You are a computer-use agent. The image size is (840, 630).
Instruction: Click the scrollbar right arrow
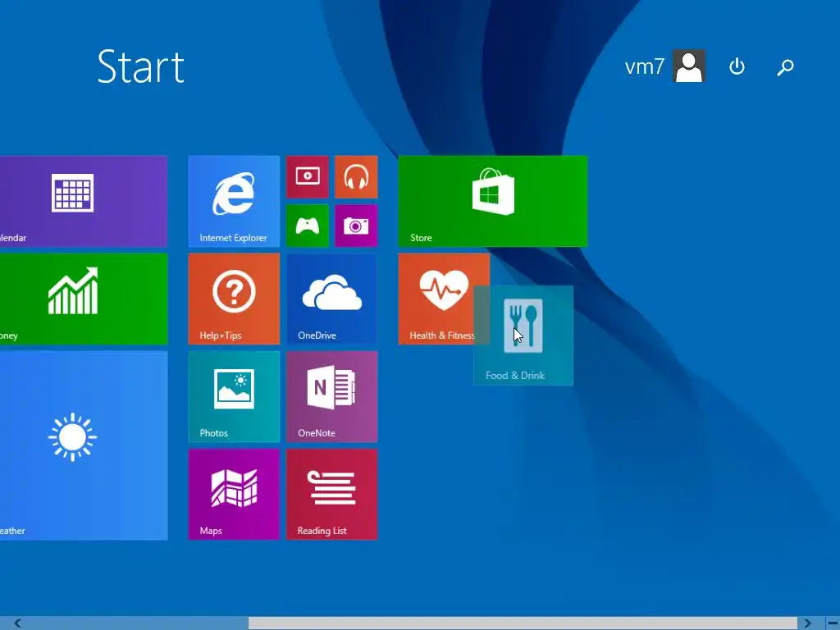click(807, 623)
